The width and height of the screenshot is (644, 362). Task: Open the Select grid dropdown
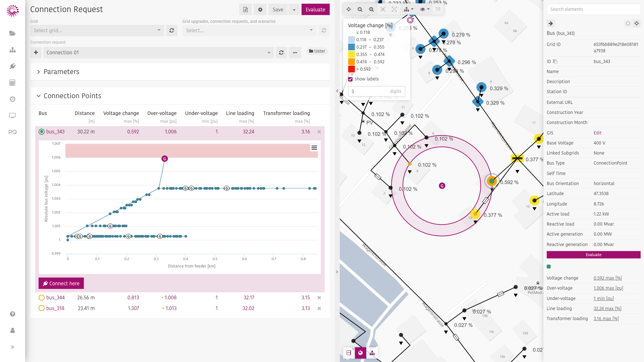click(x=97, y=31)
